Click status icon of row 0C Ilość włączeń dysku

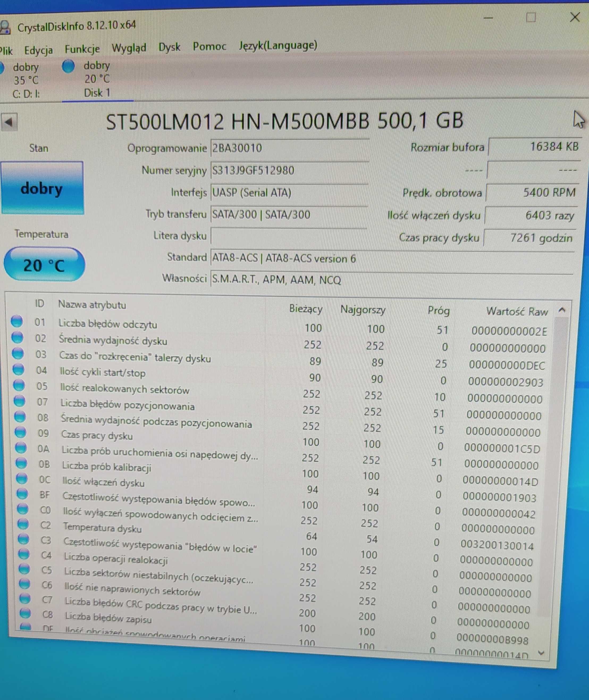coord(22,478)
